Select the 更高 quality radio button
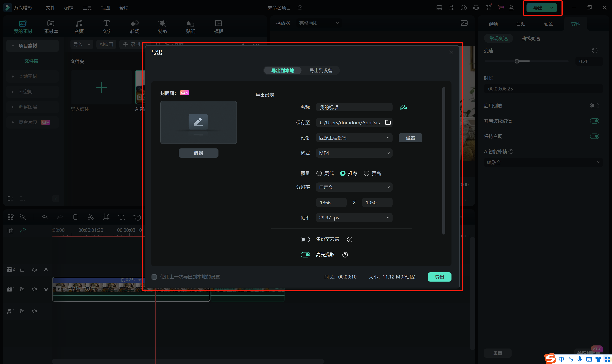The height and width of the screenshot is (364, 612). pyautogui.click(x=367, y=173)
